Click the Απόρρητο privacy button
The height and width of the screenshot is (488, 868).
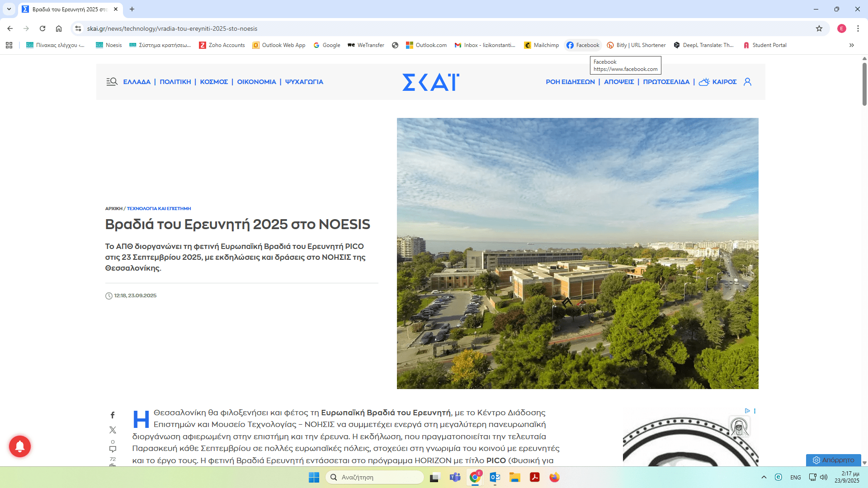(x=833, y=460)
